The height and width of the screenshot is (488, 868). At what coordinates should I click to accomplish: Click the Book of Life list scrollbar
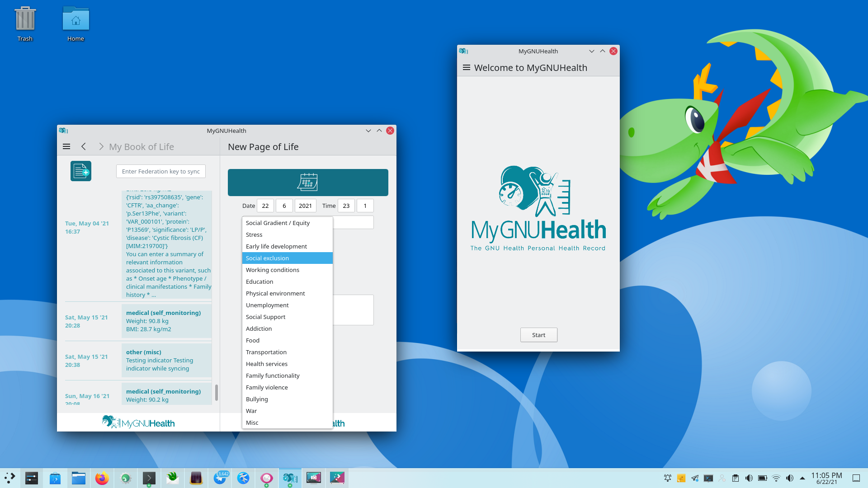click(217, 392)
